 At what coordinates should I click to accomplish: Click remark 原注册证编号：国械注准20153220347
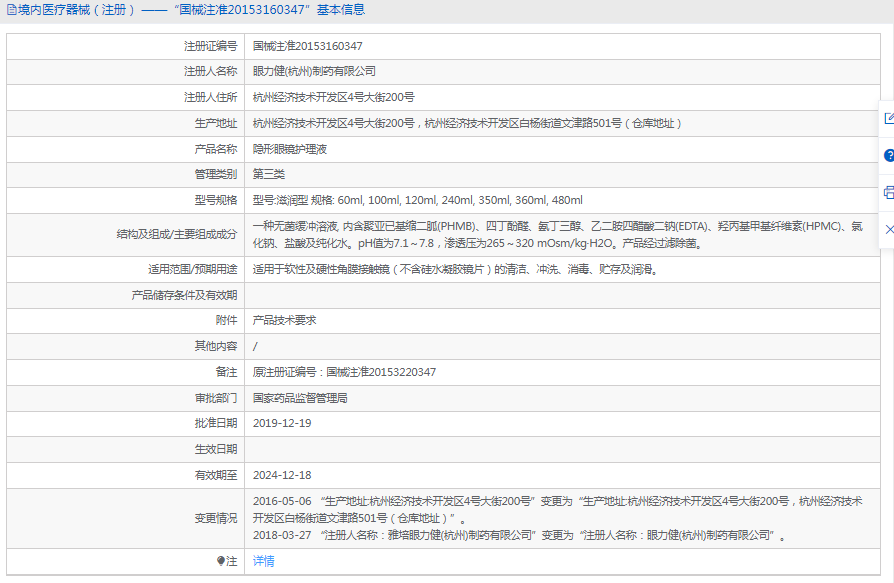tap(344, 372)
